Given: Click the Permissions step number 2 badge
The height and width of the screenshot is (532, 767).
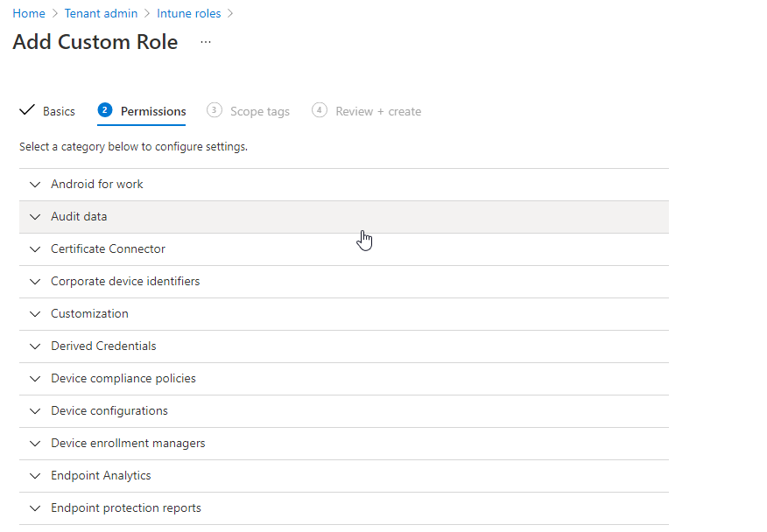Looking at the screenshot, I should [105, 110].
